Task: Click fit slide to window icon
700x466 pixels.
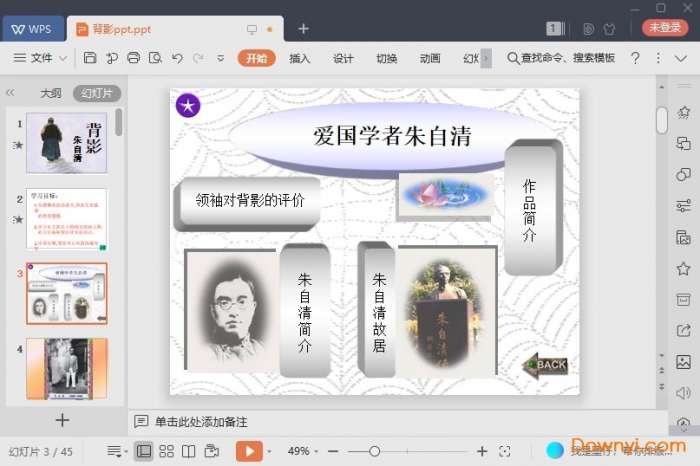Action: (x=505, y=451)
